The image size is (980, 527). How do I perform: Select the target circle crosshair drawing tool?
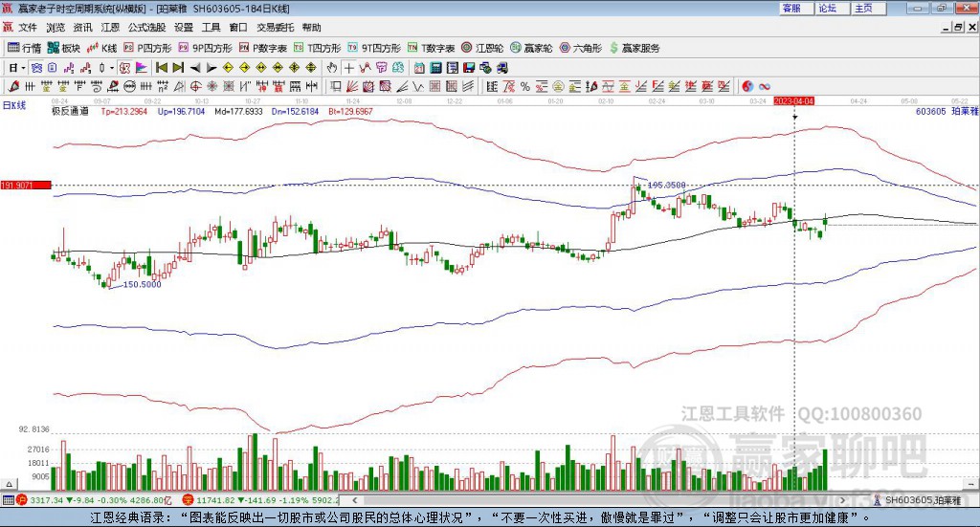(195, 87)
